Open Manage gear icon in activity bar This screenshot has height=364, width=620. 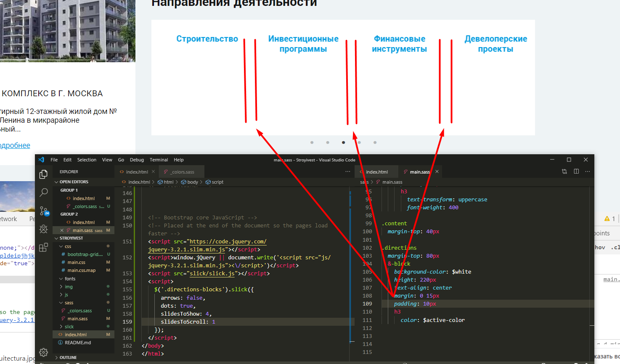(x=43, y=352)
